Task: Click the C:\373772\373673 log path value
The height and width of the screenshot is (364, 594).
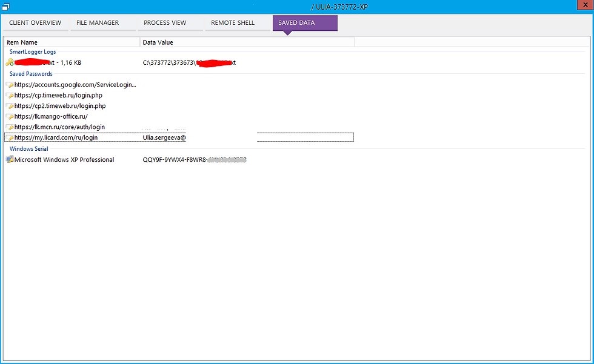Action: click(189, 63)
